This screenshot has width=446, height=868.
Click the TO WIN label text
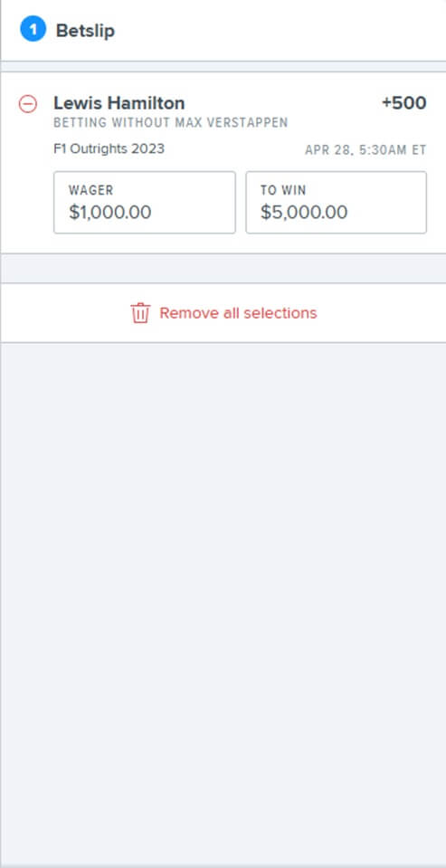tap(283, 190)
